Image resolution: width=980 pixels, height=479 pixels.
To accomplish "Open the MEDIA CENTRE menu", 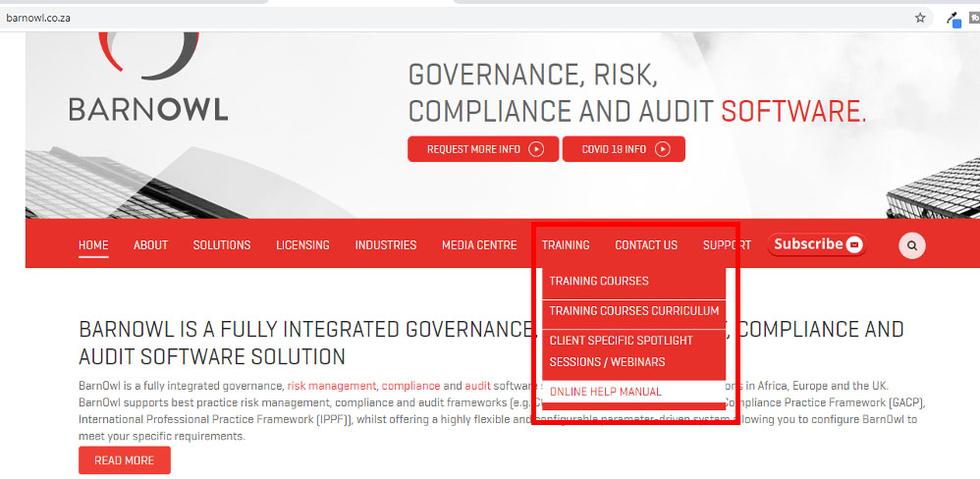I will point(479,245).
